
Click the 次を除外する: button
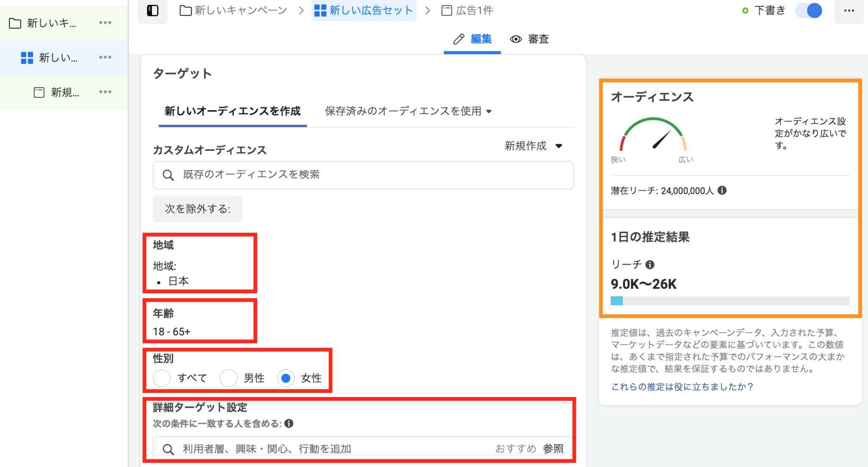pyautogui.click(x=198, y=209)
